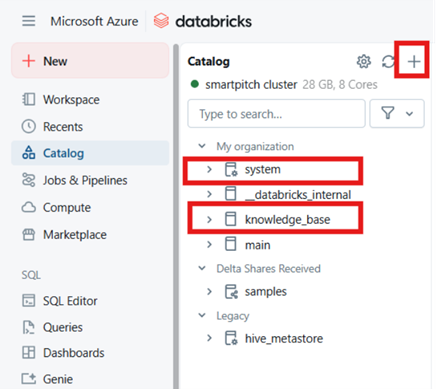Click the New button

coord(90,61)
